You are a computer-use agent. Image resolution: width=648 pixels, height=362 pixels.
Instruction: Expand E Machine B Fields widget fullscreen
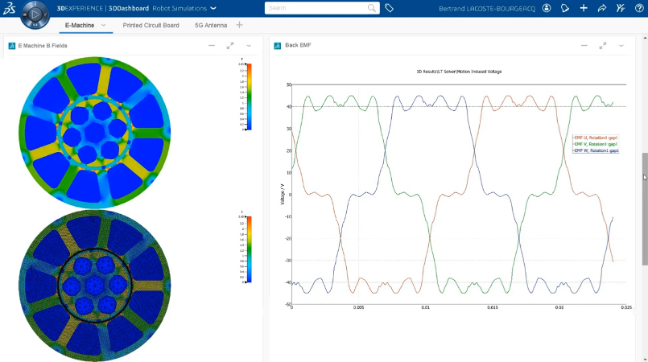(230, 45)
